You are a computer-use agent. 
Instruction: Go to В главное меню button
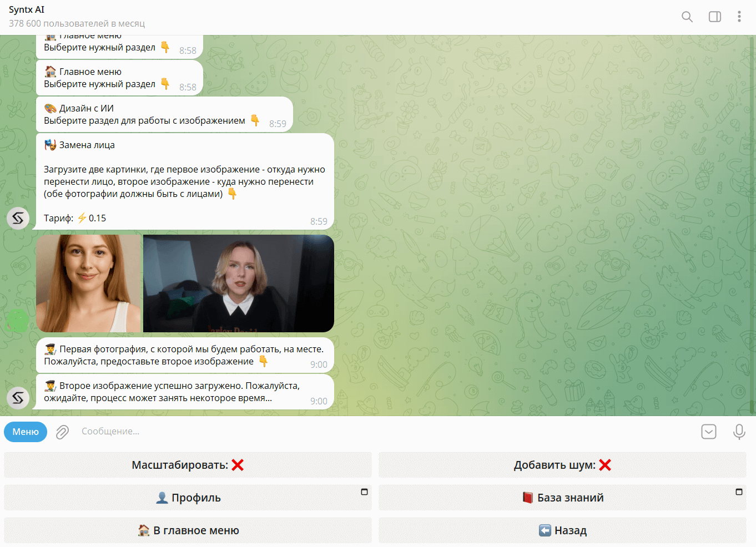(x=188, y=530)
